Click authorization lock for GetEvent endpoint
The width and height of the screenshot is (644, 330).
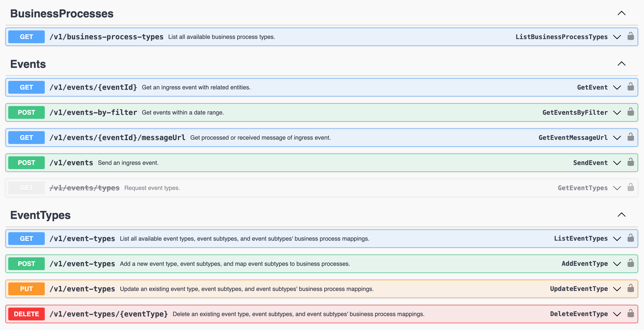pos(631,87)
